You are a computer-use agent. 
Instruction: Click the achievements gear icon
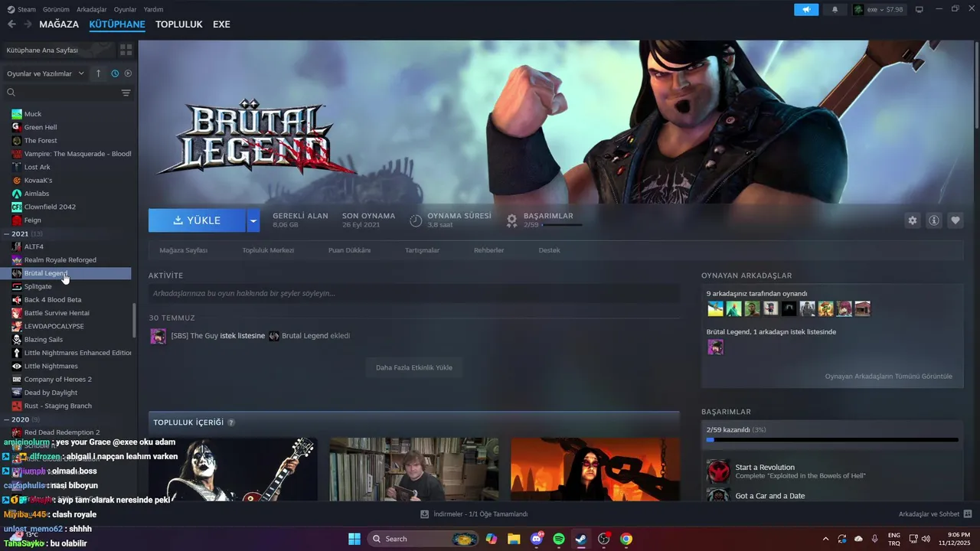(x=512, y=220)
